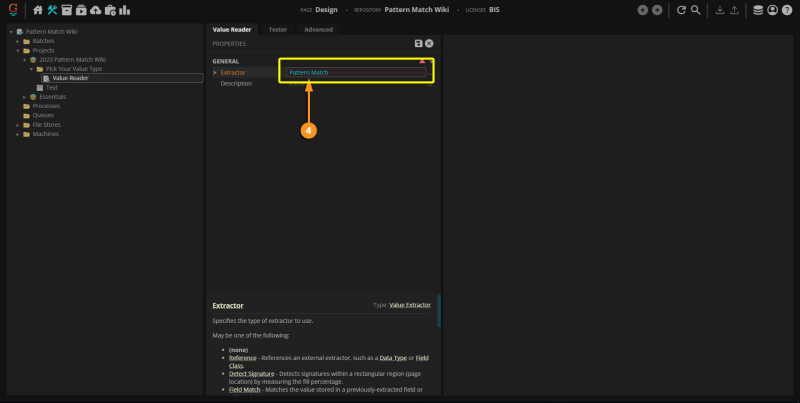Select the Processes folder
Screen dimensions: 800x403
coord(46,106)
